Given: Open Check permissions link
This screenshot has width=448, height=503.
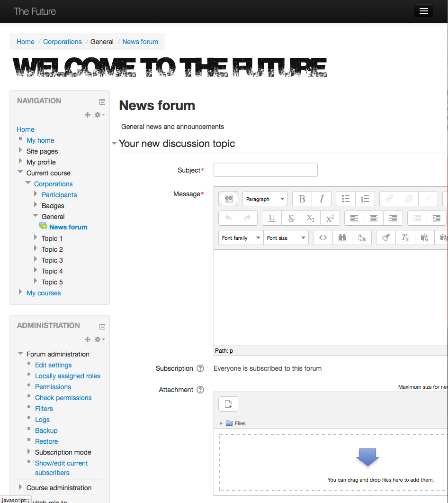Looking at the screenshot, I should pyautogui.click(x=63, y=398).
